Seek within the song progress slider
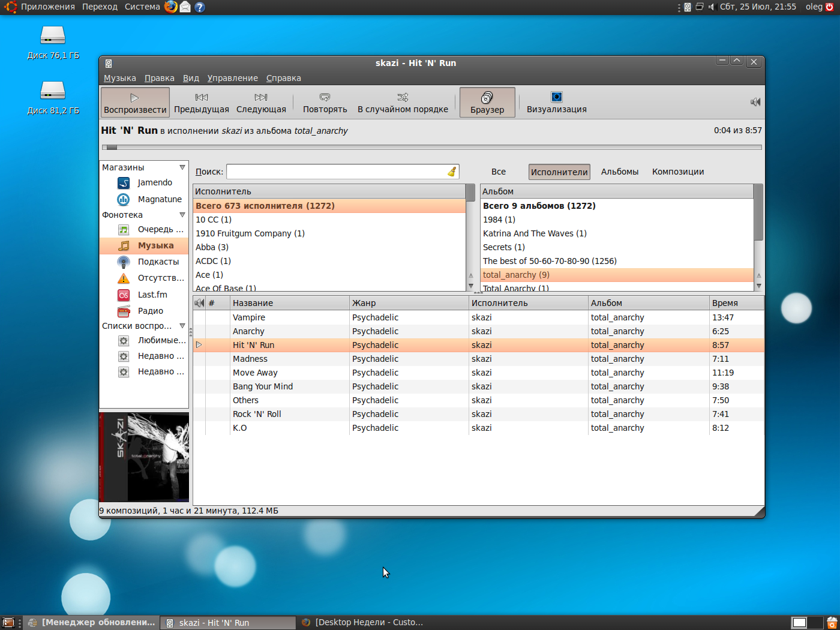 [432, 147]
